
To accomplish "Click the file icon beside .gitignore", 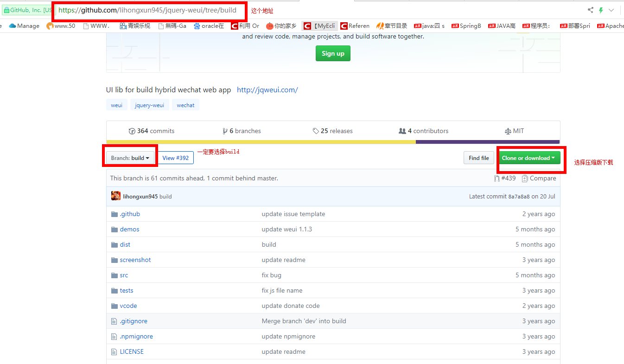I will point(114,321).
